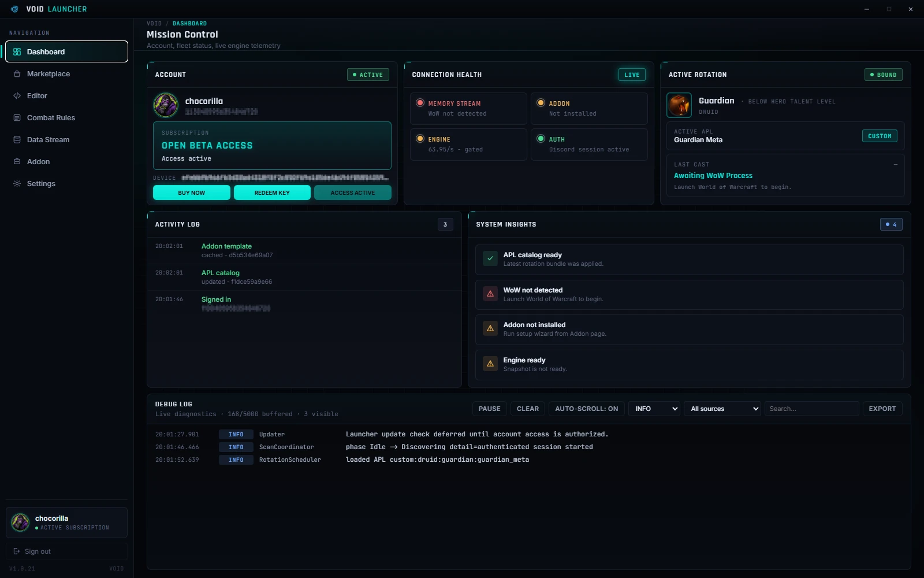
Task: Click the Sign out arrow icon
Action: point(16,551)
